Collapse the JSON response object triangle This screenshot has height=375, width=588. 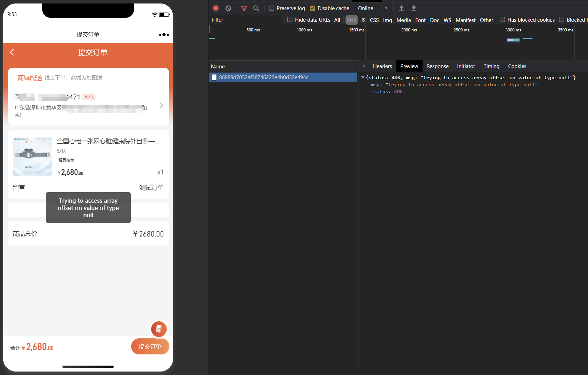coord(363,77)
